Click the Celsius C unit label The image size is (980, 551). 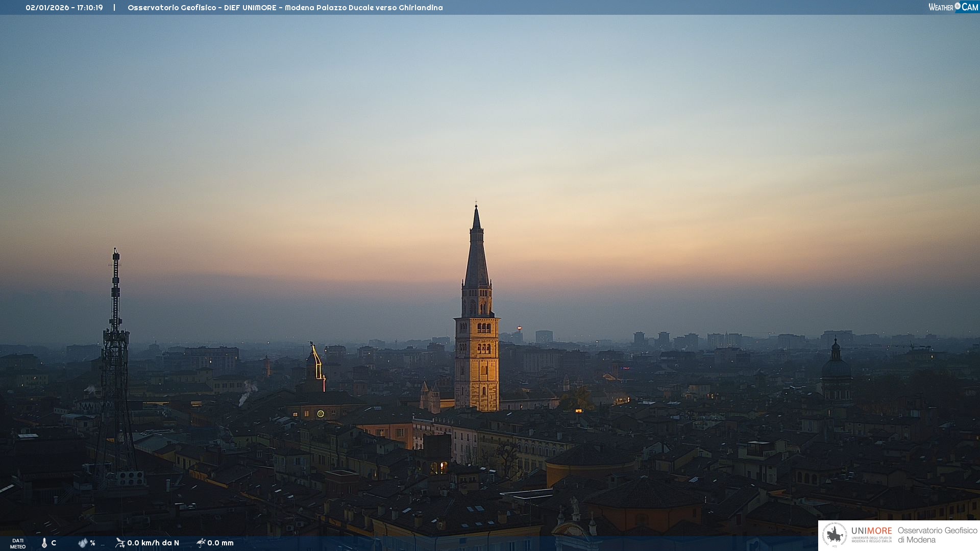[x=54, y=543]
